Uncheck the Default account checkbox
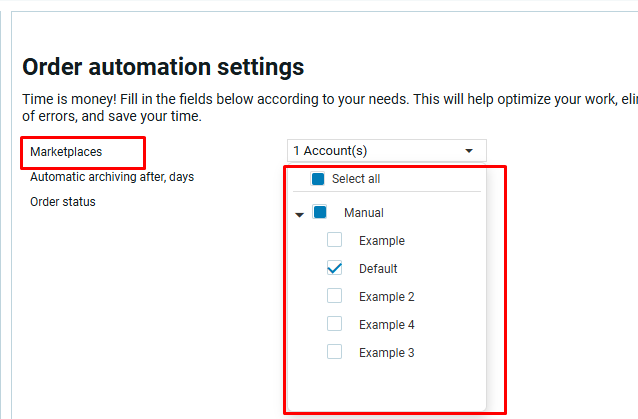This screenshot has height=419, width=638. (335, 268)
